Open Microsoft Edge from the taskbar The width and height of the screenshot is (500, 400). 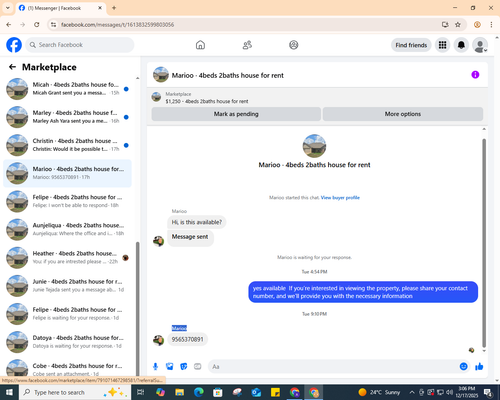tap(199, 392)
